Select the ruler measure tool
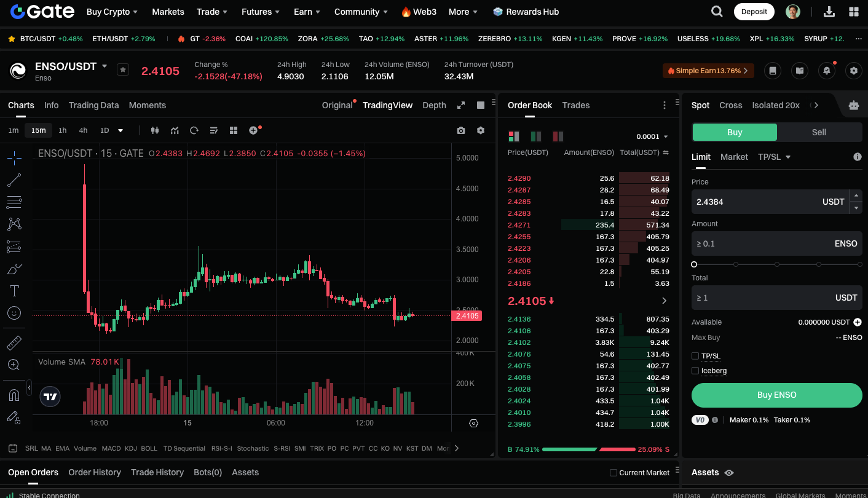868x498 pixels. pos(14,342)
